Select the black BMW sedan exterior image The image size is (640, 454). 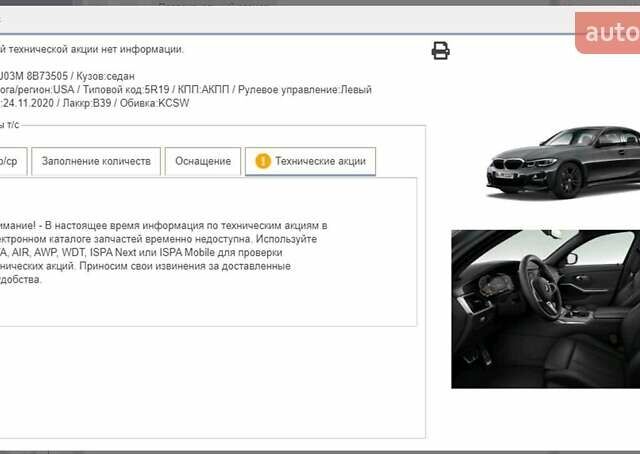(x=563, y=162)
